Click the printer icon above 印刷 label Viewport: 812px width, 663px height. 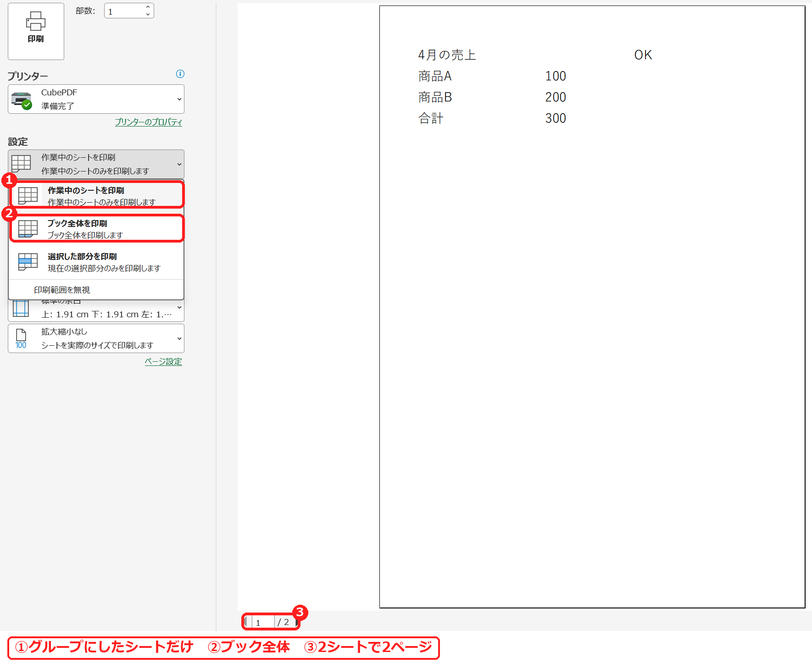[x=36, y=21]
